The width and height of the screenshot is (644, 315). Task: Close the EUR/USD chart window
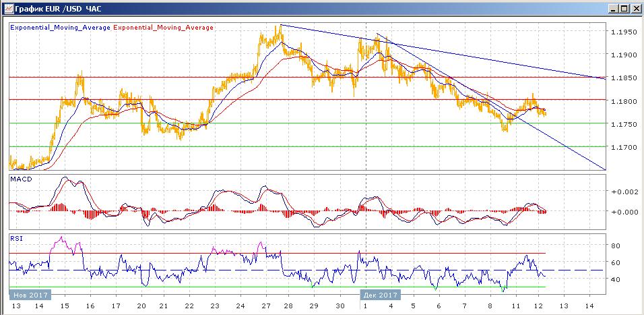click(x=635, y=9)
